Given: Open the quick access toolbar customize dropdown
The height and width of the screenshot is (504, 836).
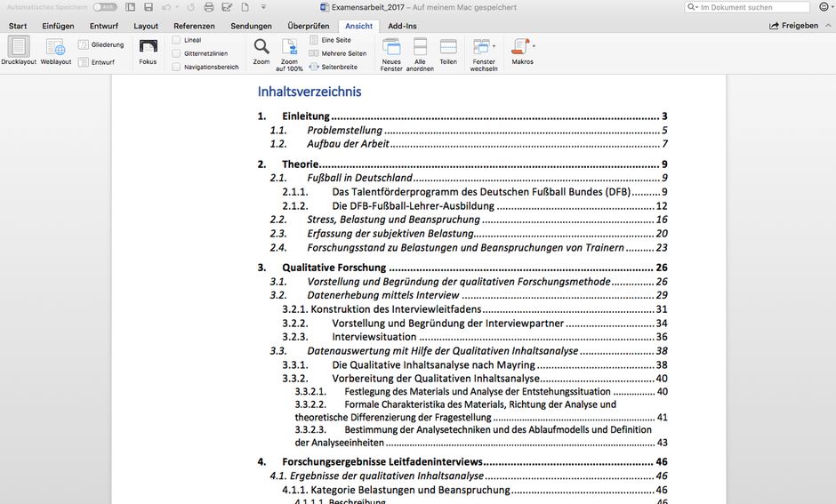Looking at the screenshot, I should (263, 7).
